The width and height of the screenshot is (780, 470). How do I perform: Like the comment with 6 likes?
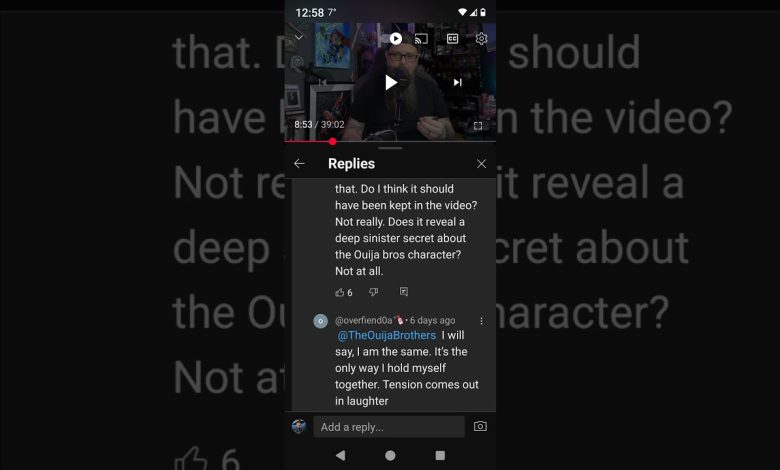click(340, 292)
